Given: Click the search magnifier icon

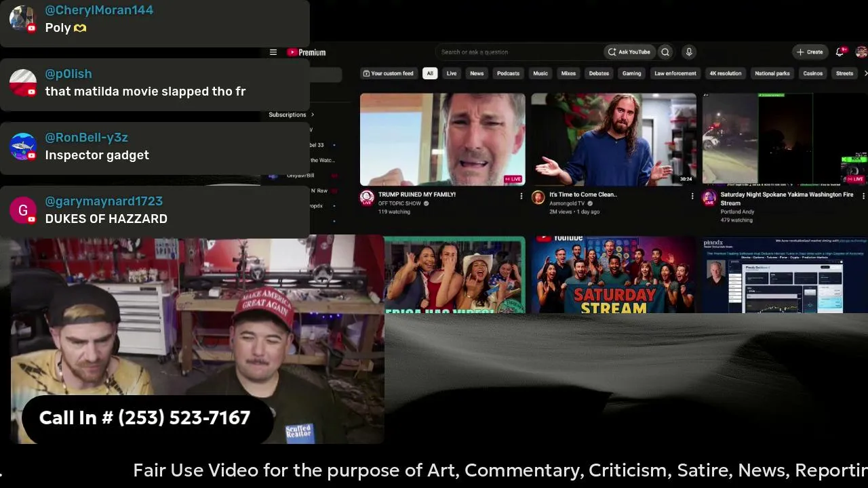Looking at the screenshot, I should 665,52.
